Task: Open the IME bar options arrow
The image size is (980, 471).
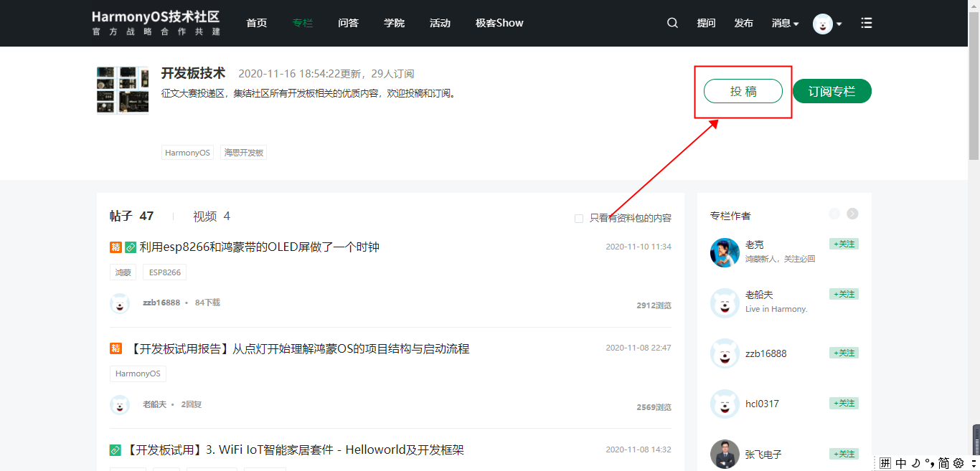Action: click(x=973, y=463)
